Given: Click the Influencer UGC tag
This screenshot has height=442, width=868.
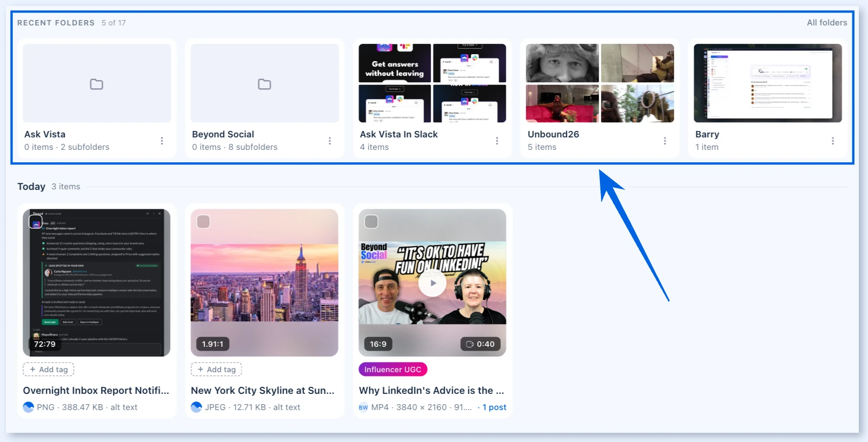Looking at the screenshot, I should pos(393,370).
